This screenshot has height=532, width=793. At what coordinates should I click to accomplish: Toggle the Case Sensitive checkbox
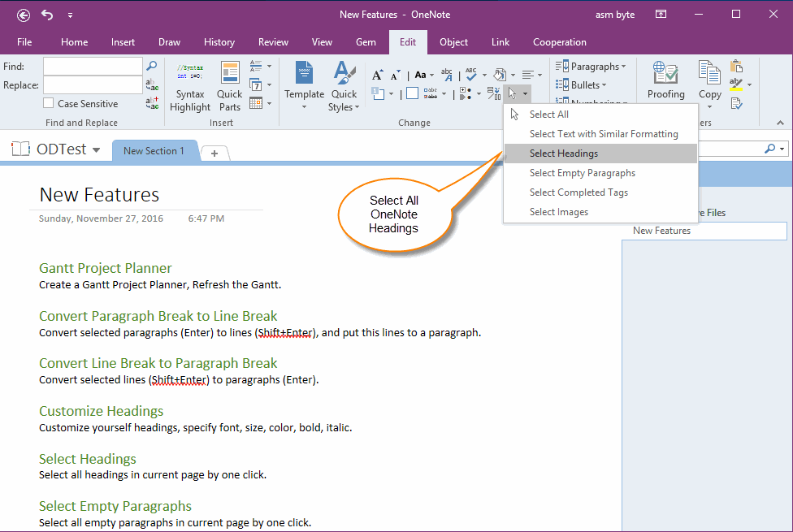(49, 103)
